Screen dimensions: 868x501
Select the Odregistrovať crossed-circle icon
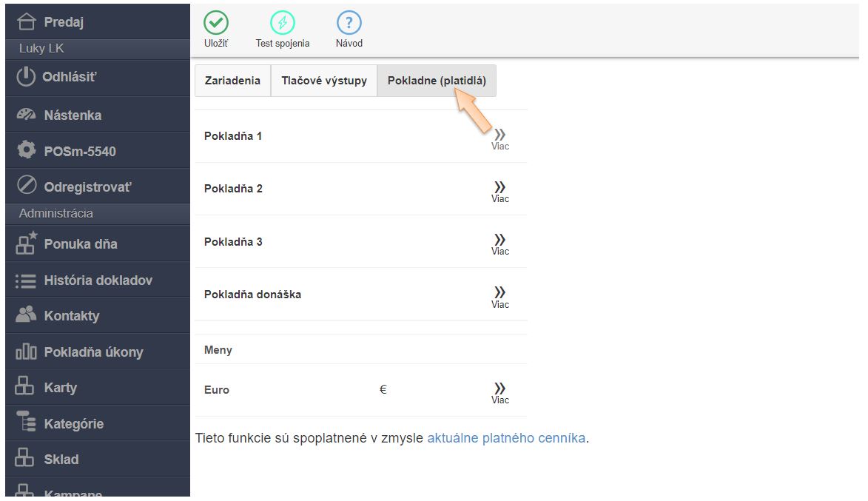click(26, 186)
